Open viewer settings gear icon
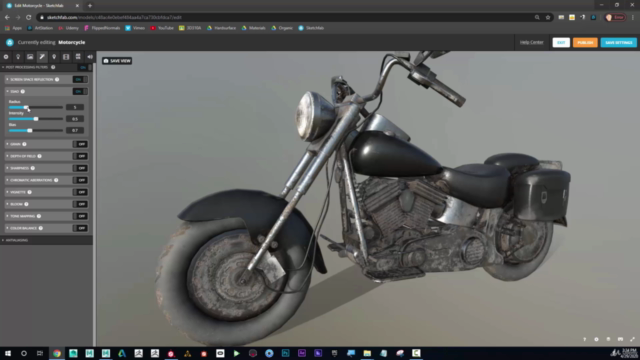This screenshot has width=640, height=360. tap(596, 339)
